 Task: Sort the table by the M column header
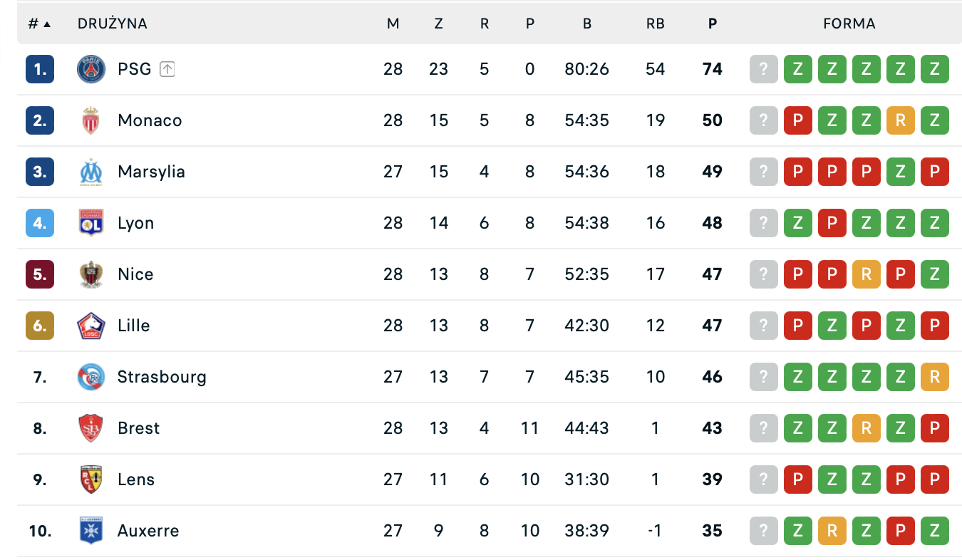coord(393,23)
